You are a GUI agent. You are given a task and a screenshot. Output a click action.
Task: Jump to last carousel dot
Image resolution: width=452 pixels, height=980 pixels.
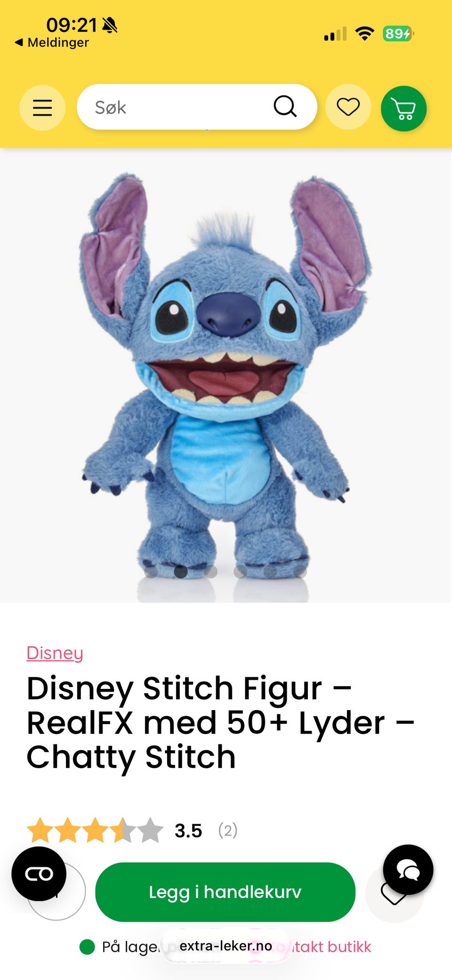300,572
